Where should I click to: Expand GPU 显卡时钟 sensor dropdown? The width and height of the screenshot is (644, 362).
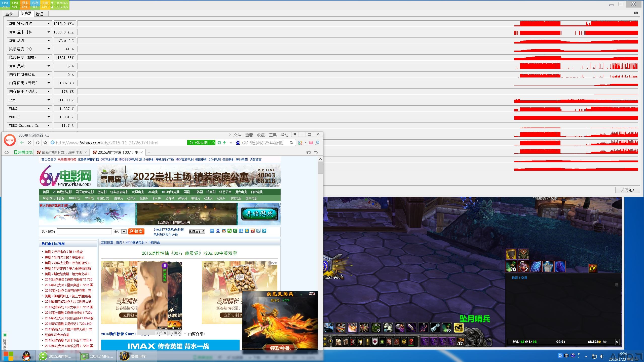tap(49, 32)
